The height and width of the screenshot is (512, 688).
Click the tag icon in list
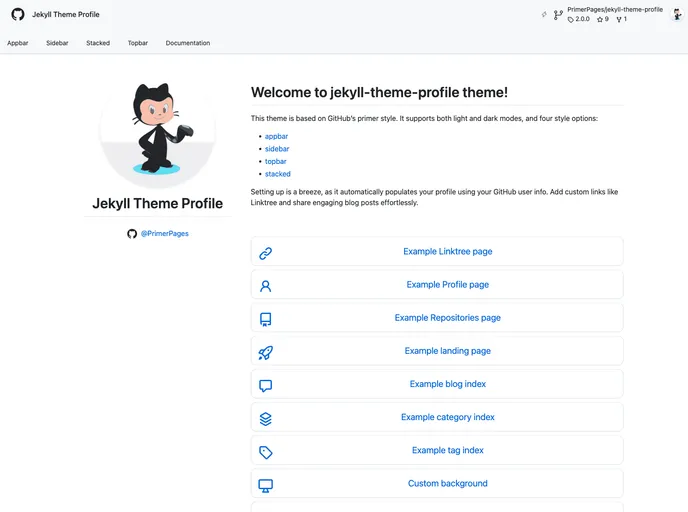pyautogui.click(x=265, y=452)
